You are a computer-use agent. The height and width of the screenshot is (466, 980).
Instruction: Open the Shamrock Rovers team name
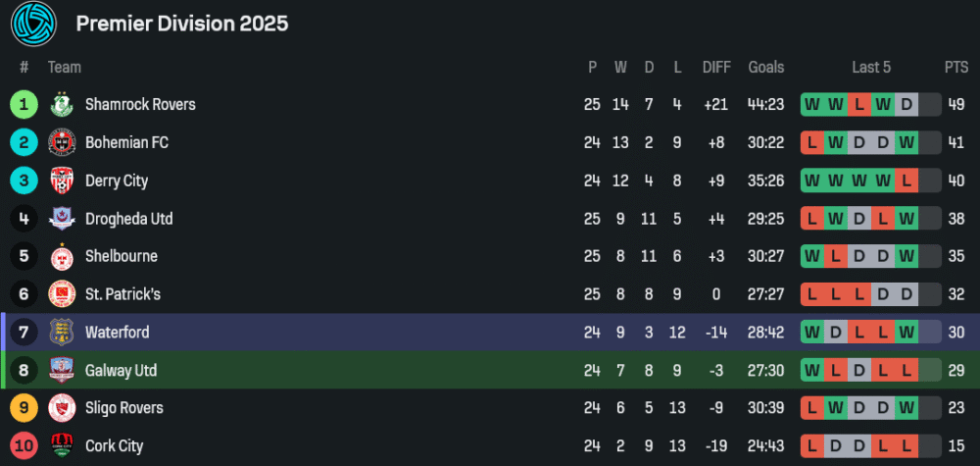point(140,104)
